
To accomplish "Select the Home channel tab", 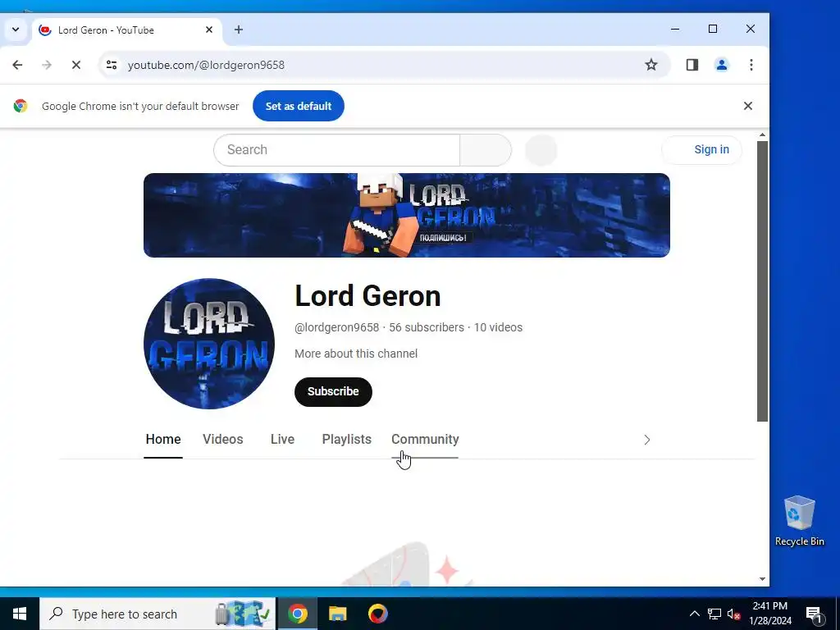I will [x=163, y=440].
